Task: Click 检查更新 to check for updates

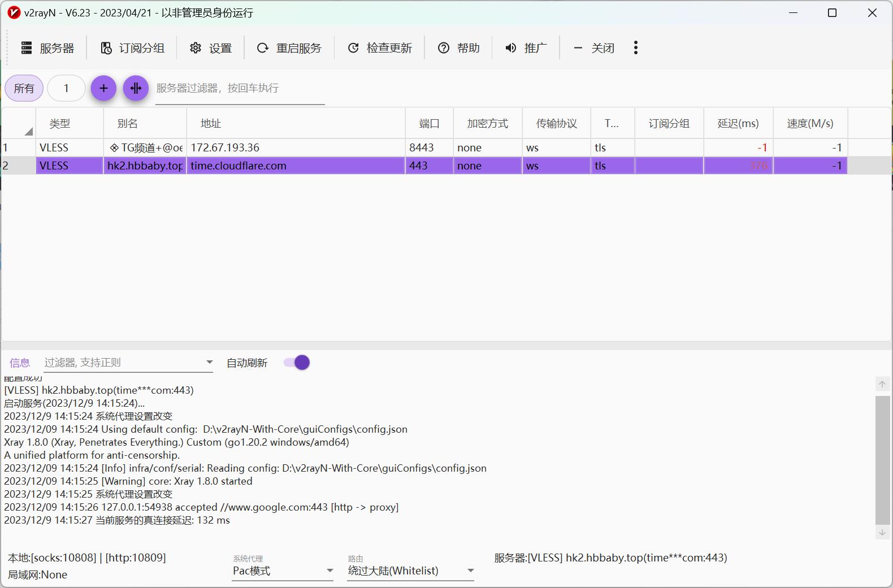Action: click(x=379, y=48)
